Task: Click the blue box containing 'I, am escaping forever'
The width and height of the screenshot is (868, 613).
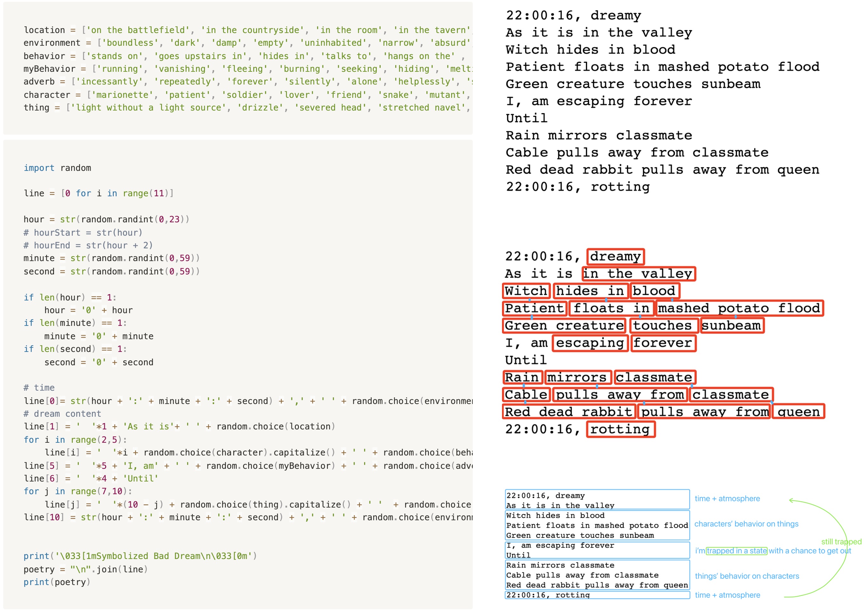Action: 597,550
